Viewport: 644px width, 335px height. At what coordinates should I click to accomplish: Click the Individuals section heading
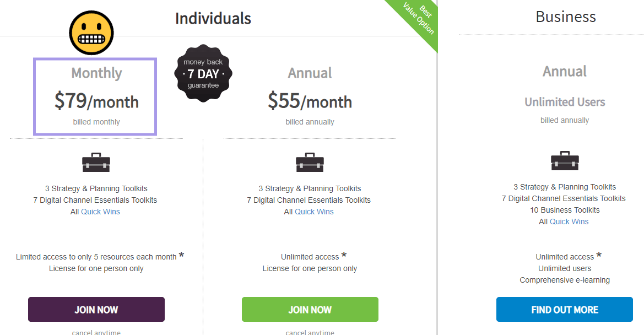213,19
